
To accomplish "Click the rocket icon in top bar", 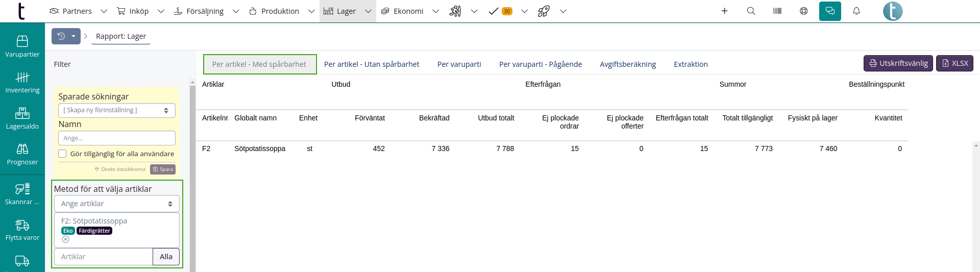I will [544, 11].
